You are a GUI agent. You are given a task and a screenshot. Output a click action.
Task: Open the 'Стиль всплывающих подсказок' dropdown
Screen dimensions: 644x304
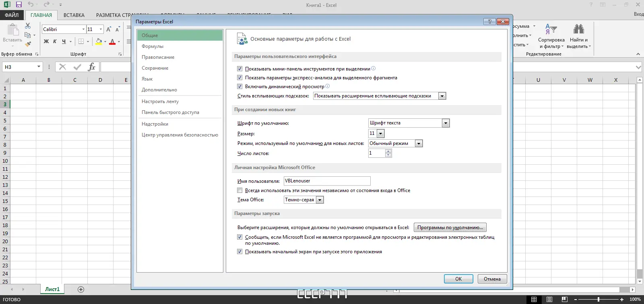[442, 96]
